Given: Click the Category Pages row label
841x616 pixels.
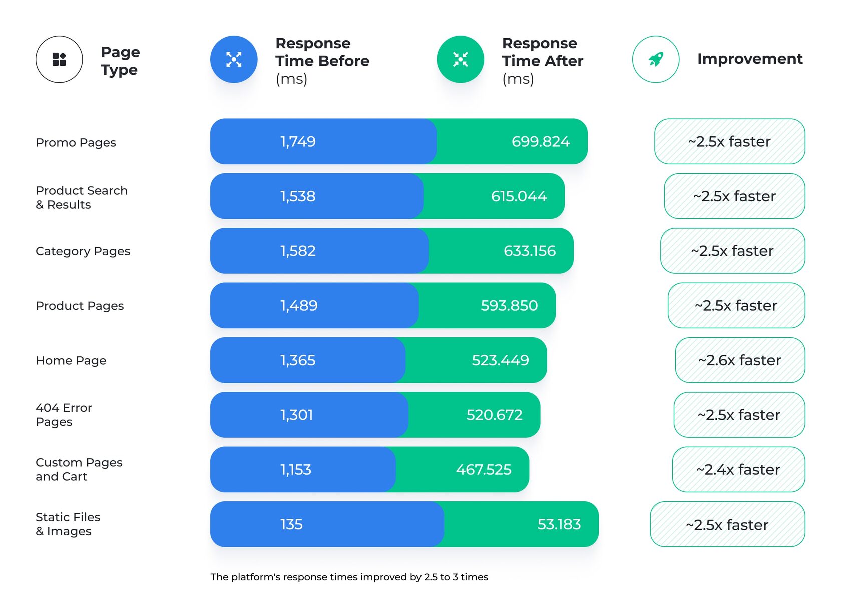Looking at the screenshot, I should pyautogui.click(x=83, y=251).
